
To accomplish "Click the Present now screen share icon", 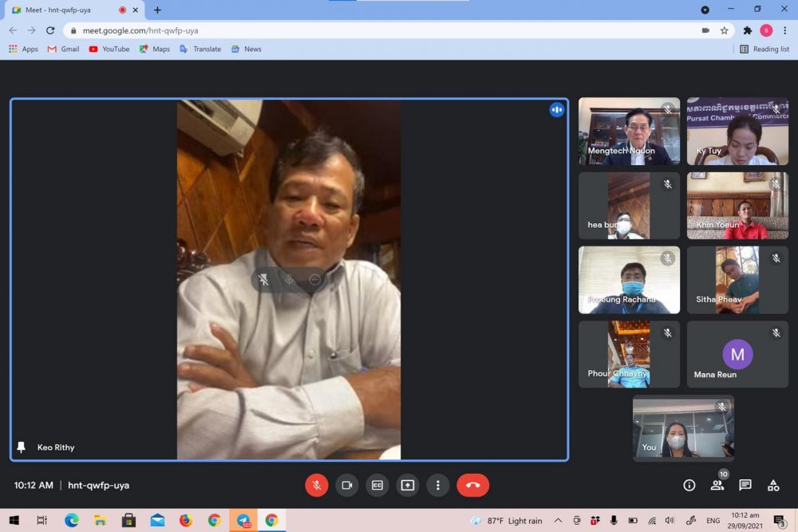I will tap(408, 485).
